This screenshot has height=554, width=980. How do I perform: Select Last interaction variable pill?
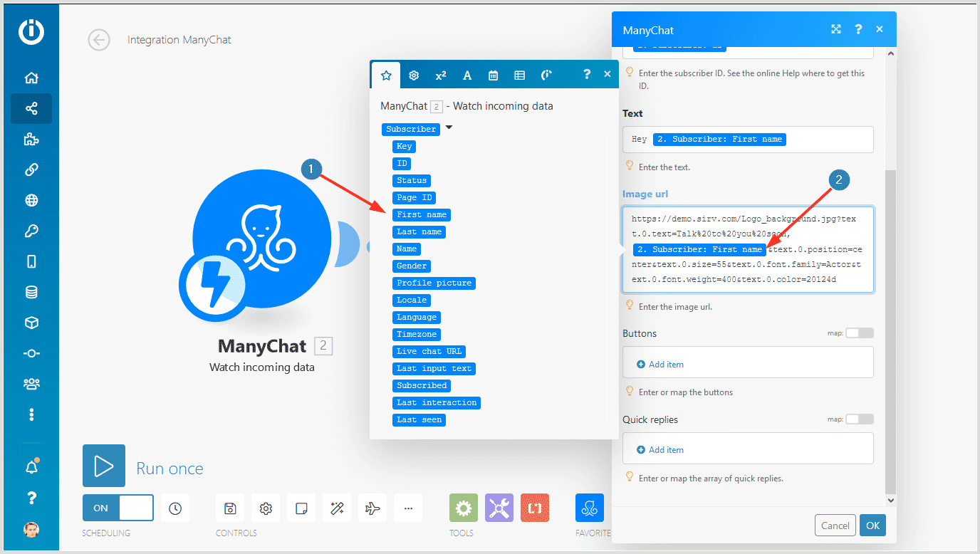click(x=437, y=402)
